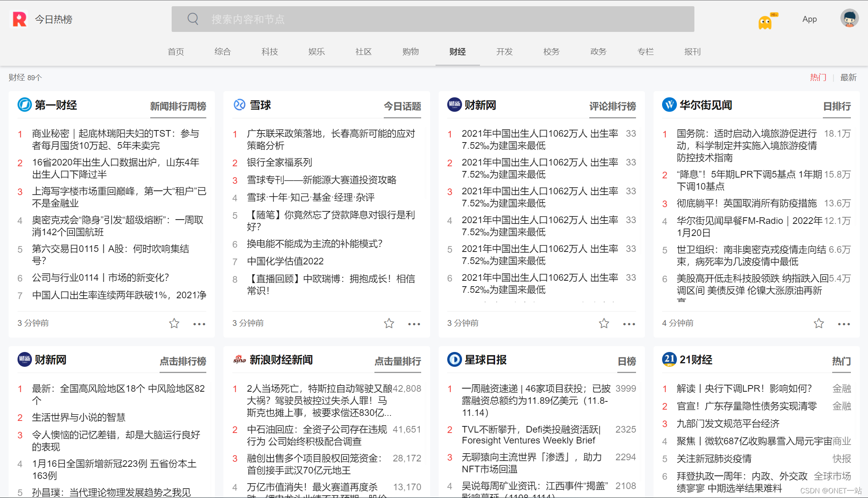The image size is (868, 498).
Task: Open article 解读｜央行下调LPR！影响如何?
Action: [x=744, y=389]
